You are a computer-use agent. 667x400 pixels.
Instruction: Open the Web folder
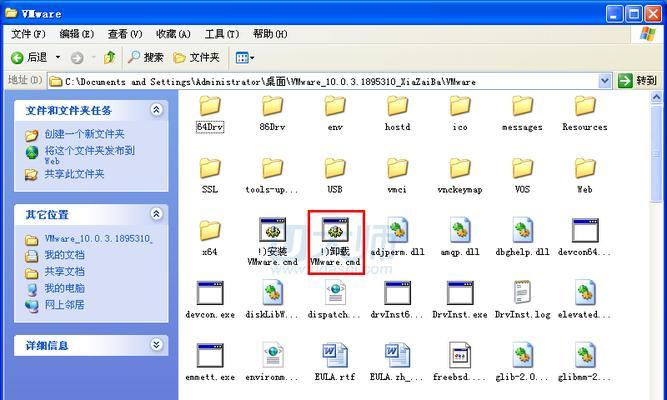[585, 176]
